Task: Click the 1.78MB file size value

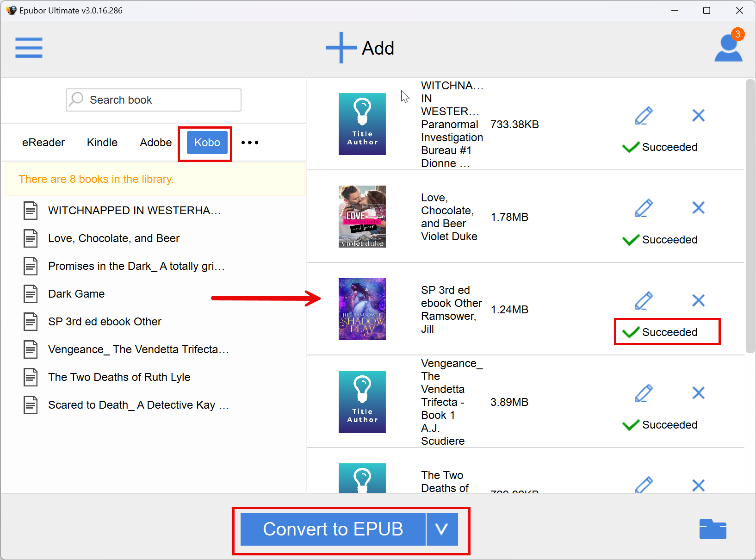Action: click(509, 217)
